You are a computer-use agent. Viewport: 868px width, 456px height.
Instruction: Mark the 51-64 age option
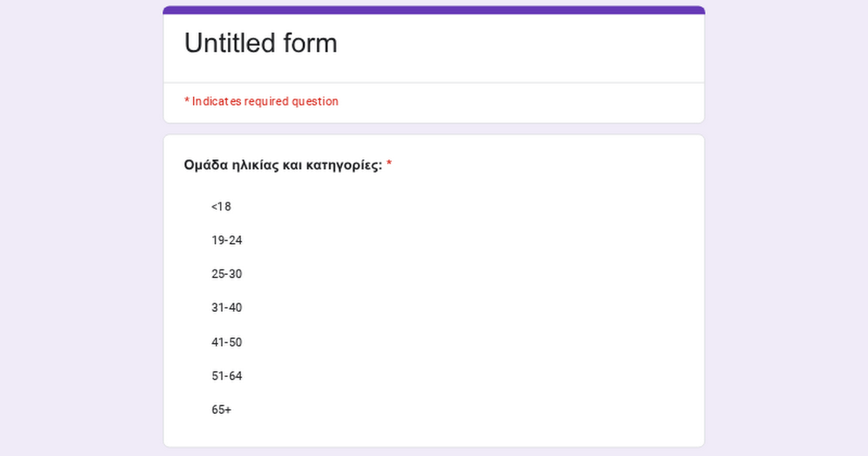[226, 376]
